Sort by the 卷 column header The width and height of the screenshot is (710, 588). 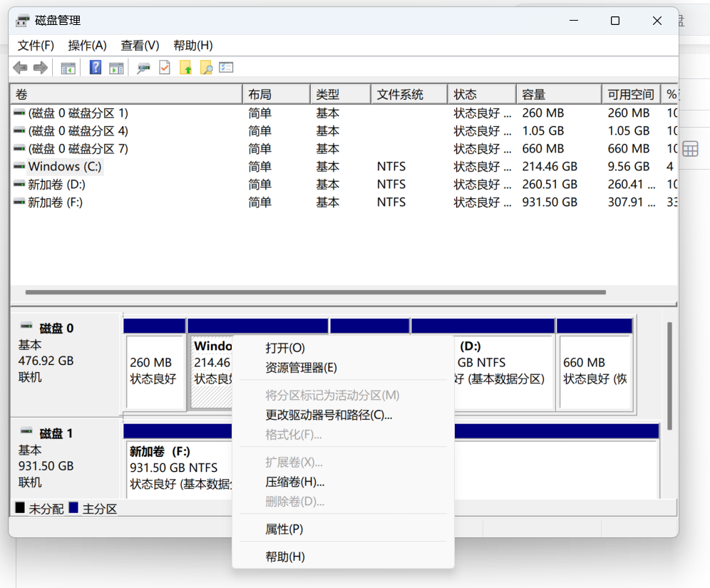click(126, 95)
